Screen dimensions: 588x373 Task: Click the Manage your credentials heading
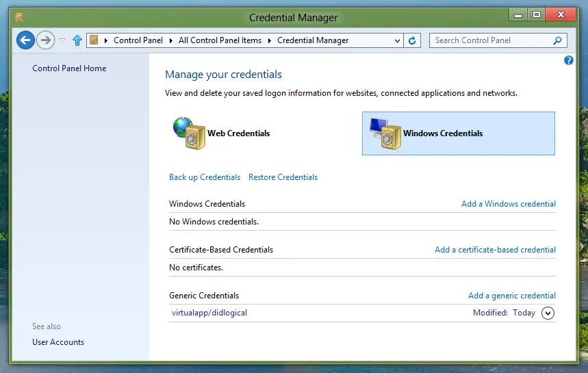224,74
